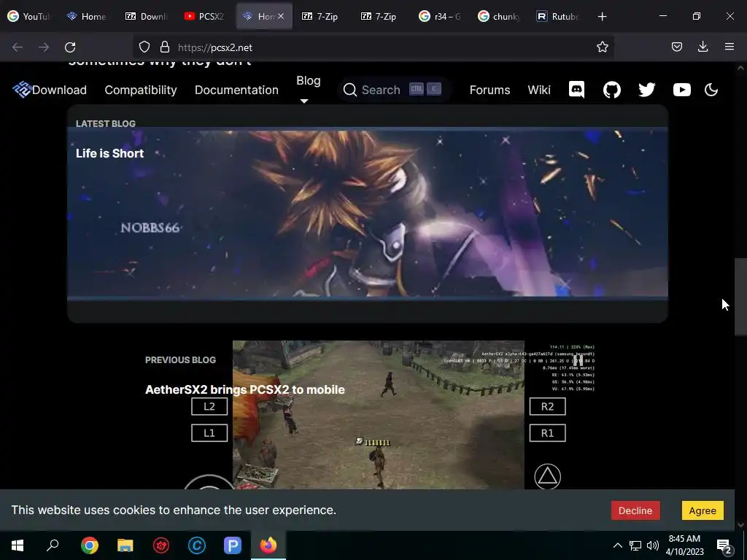
Task: Open the Firefox hamburger menu
Action: pyautogui.click(x=729, y=47)
